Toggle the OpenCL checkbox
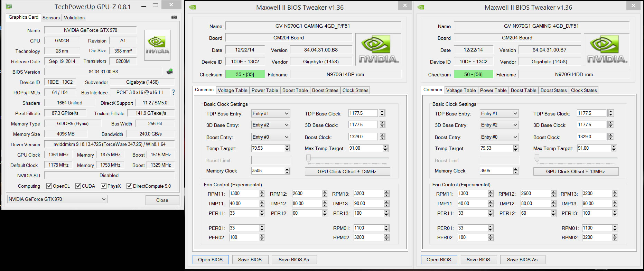Viewport: 644px width, 271px height. click(49, 186)
